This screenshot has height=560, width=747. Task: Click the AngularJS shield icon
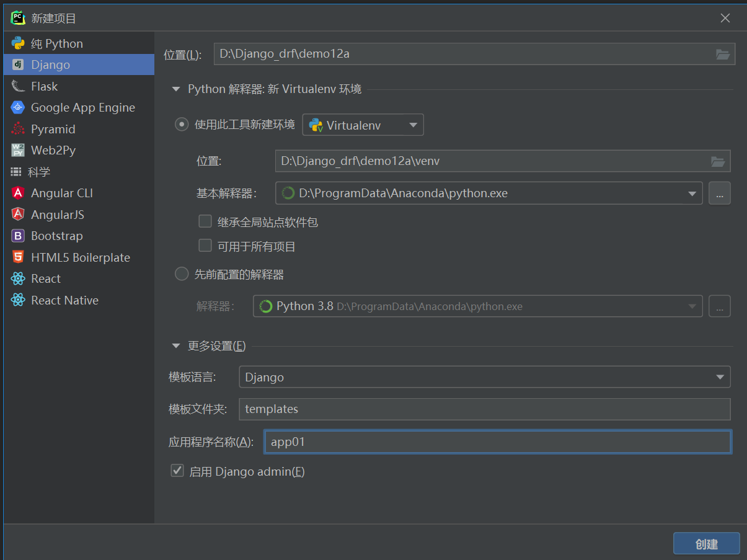pos(18,215)
